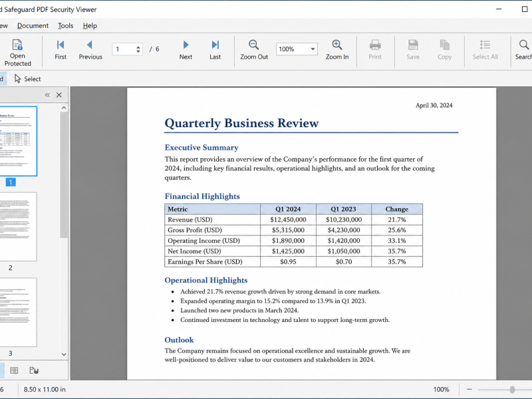Click the Net Income (USD) row label
This screenshot has width=532, height=399.
click(194, 251)
